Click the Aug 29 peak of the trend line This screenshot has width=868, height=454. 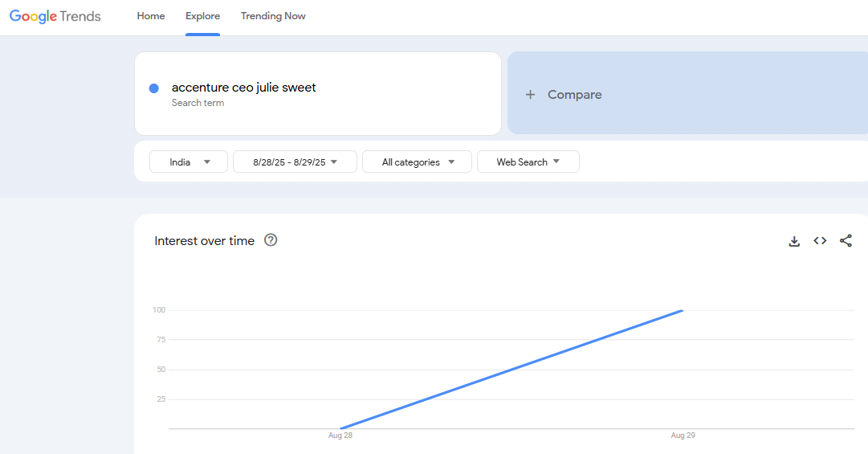coord(682,311)
